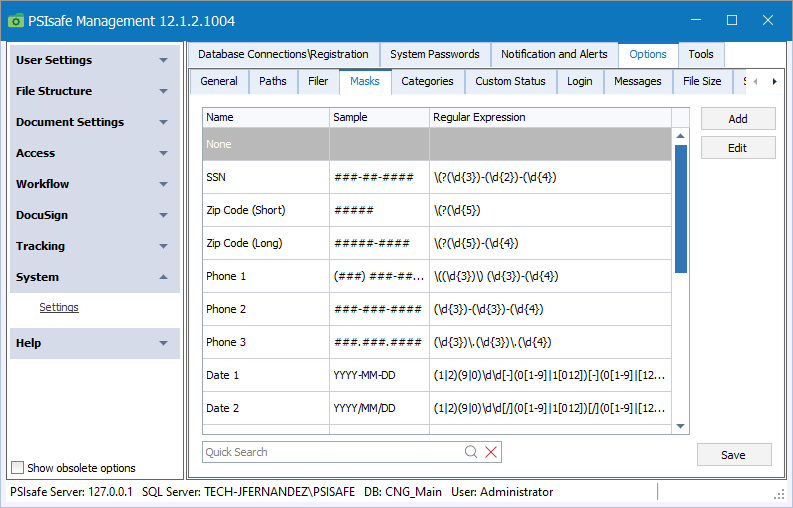The image size is (793, 508).
Task: Expand the File Structure section
Action: [x=95, y=91]
